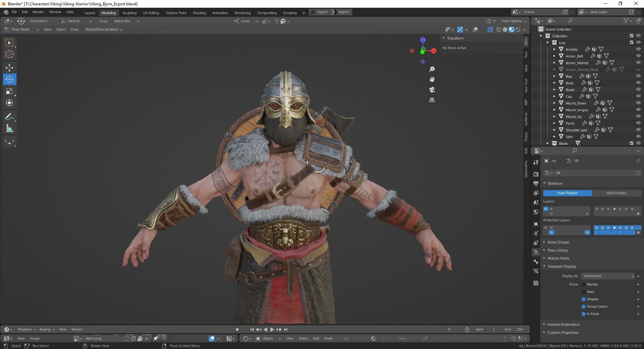
Task: Toggle the Show Gizmo button
Action: (460, 30)
